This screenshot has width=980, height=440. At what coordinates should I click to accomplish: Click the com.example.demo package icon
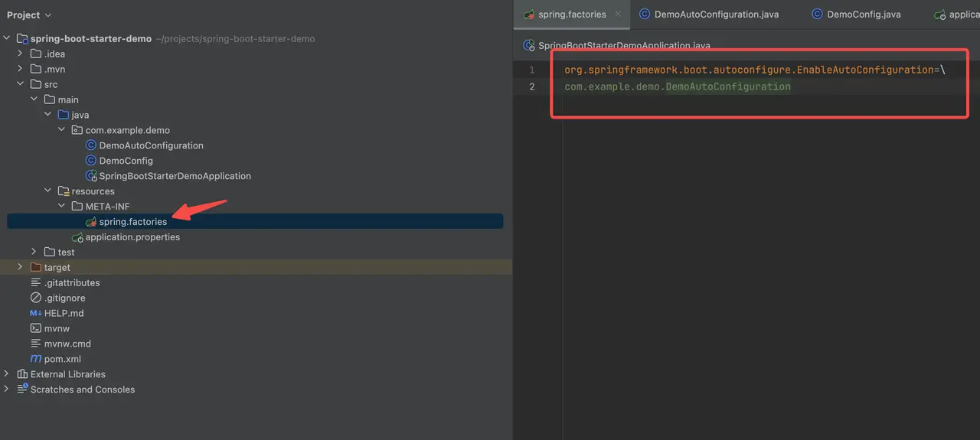point(77,130)
